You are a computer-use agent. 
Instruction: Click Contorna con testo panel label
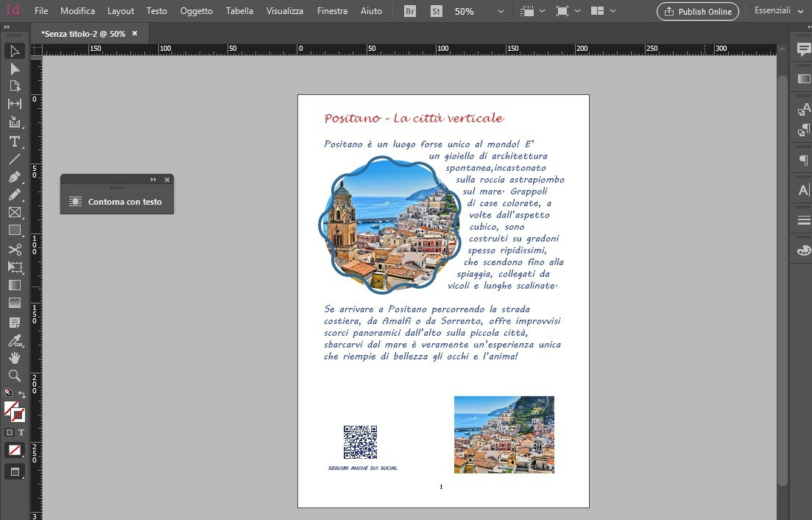pyautogui.click(x=125, y=202)
